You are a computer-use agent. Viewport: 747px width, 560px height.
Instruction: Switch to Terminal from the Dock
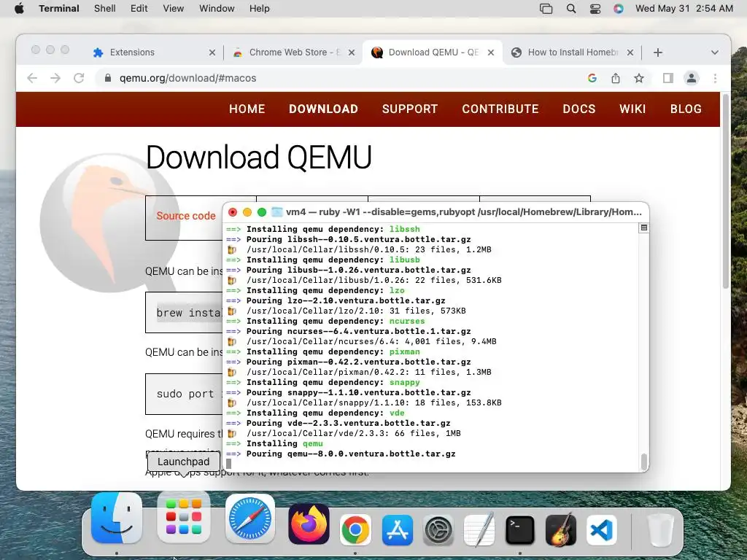coord(519,529)
